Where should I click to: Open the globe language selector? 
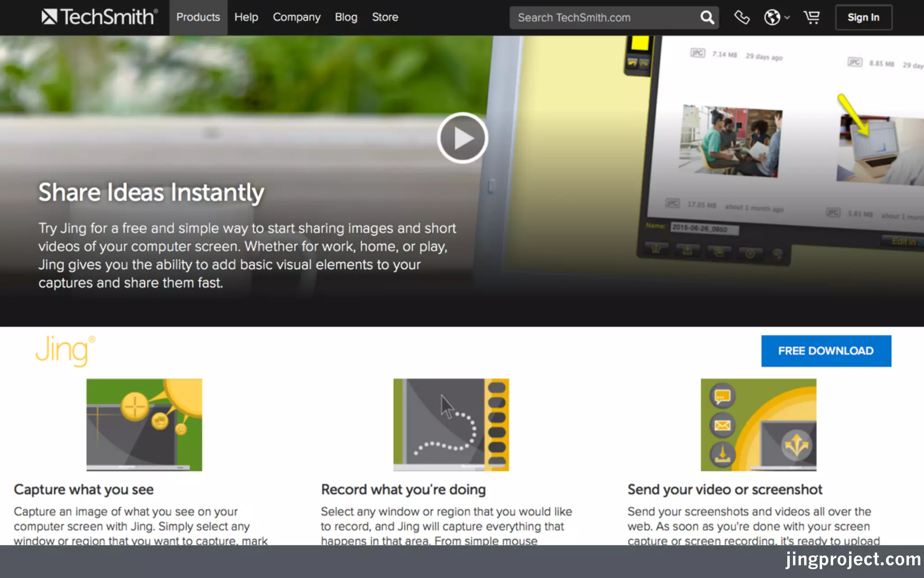click(776, 18)
